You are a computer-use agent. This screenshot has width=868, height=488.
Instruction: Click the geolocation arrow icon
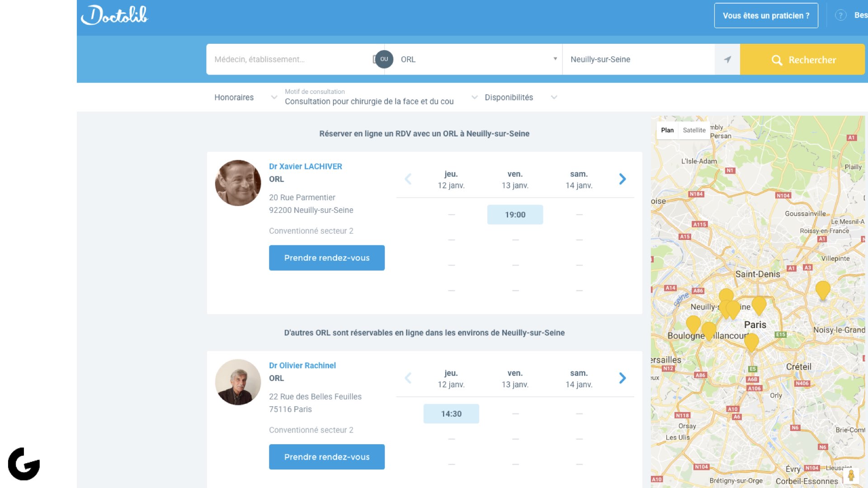pyautogui.click(x=727, y=59)
